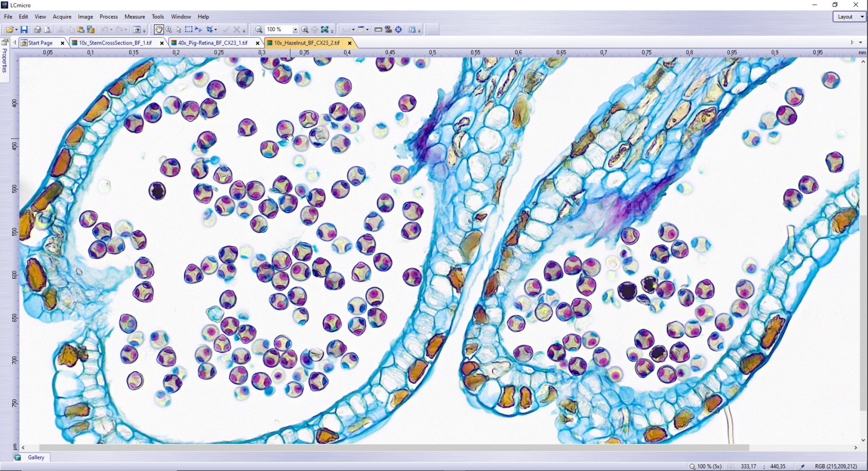This screenshot has width=868, height=471.
Task: Open the Measure menu
Action: point(134,16)
